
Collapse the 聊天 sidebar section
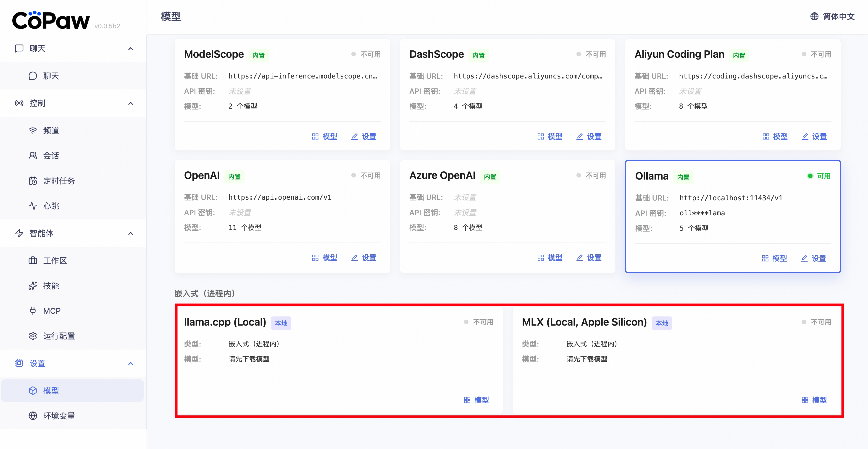coord(131,49)
